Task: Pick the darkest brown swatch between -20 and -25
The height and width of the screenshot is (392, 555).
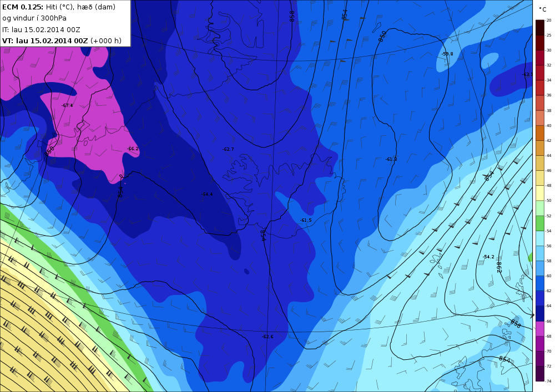Action: [540, 28]
